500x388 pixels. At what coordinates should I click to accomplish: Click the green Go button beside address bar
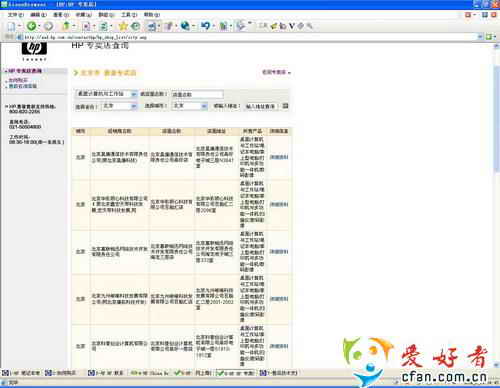tap(490, 37)
